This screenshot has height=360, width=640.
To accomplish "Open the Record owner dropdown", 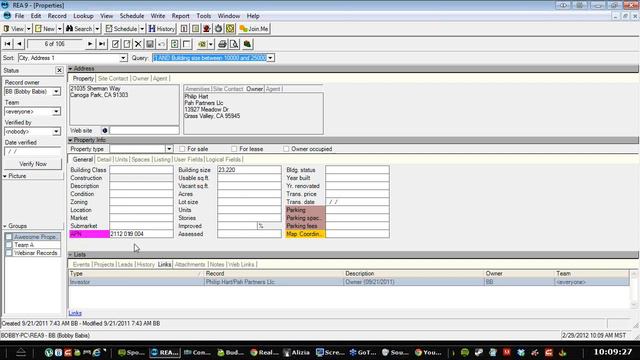I will coord(56,92).
